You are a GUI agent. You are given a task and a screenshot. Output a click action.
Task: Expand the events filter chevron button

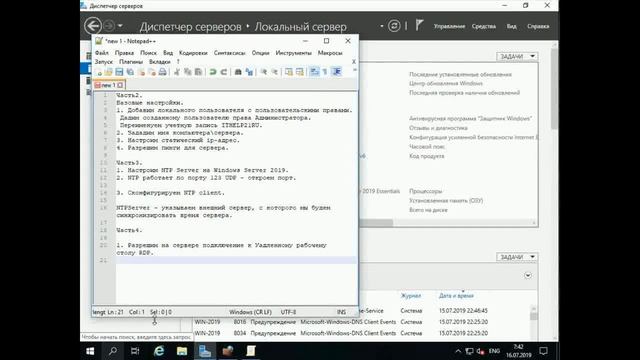click(x=528, y=276)
